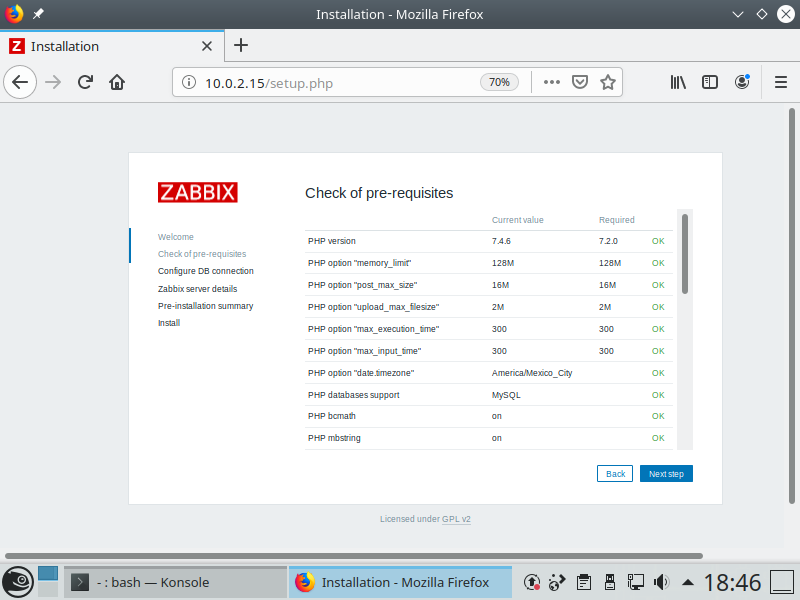
Task: Reload the current page
Action: [x=85, y=82]
